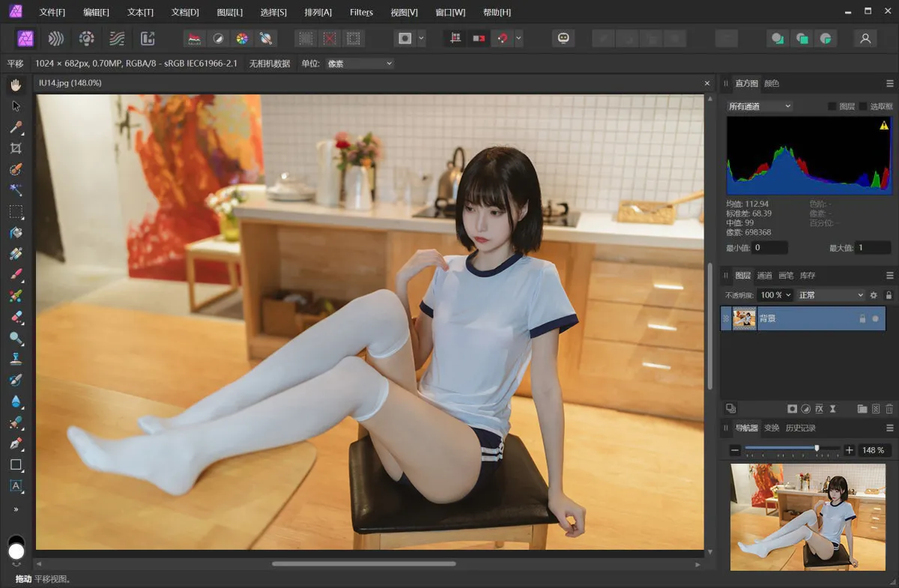Enable the 图层 checkbox in the histogram panel
899x588 pixels.
pos(832,106)
